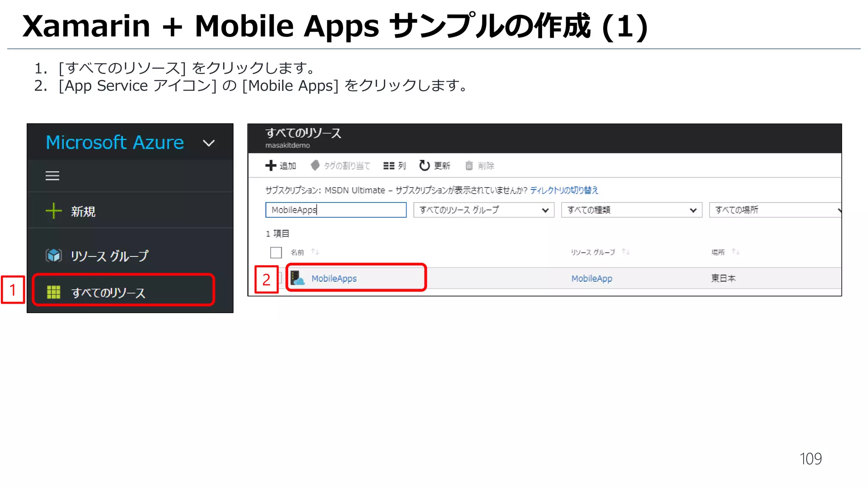Open the MobileApps resource link
This screenshot has width=868, height=488.
(x=334, y=278)
